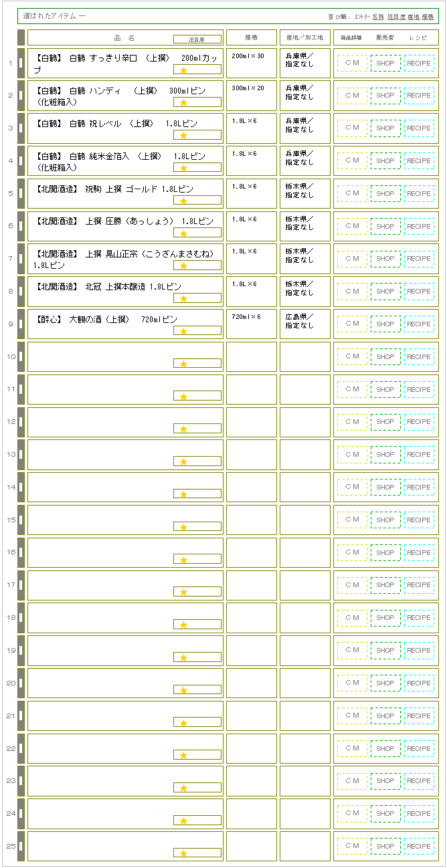Click the star in empty row 10
447x868 pixels.
183,364
